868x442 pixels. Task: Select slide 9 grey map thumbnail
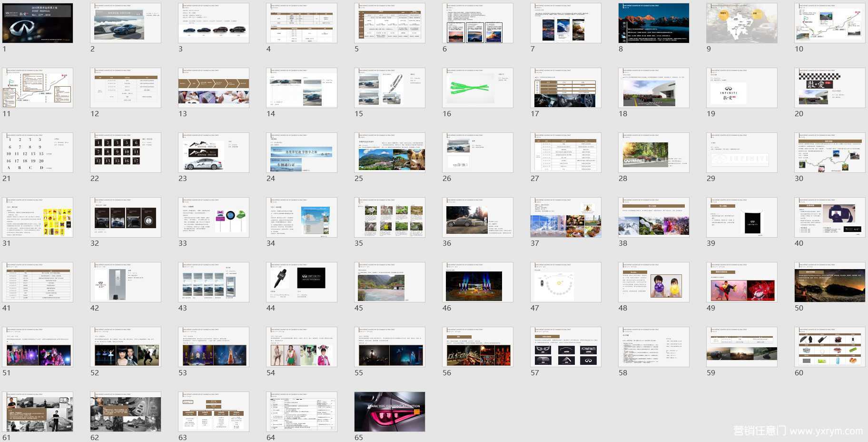(x=742, y=23)
